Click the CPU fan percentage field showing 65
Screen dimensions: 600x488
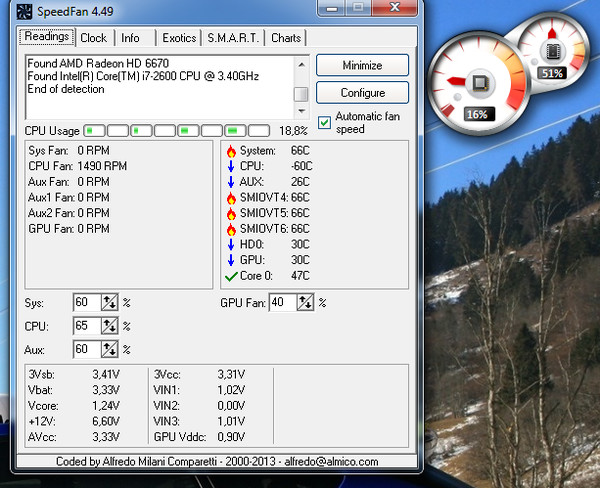(x=87, y=326)
